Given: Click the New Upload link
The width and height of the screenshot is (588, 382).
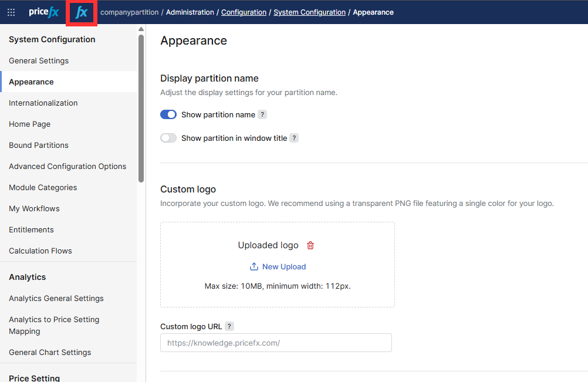Looking at the screenshot, I should click(284, 267).
